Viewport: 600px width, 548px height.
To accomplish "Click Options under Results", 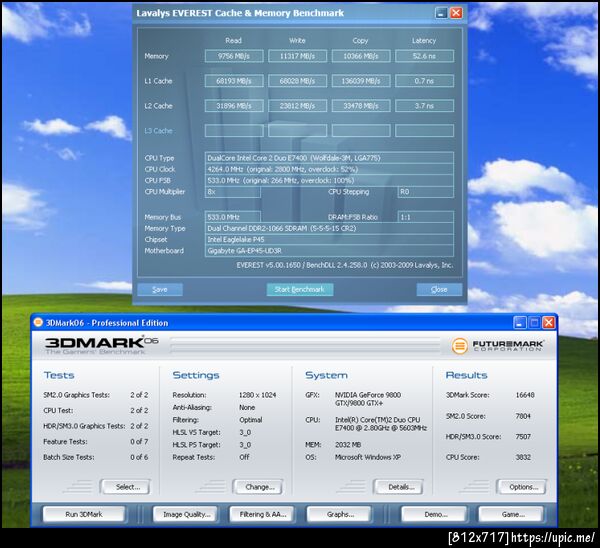I will (x=523, y=487).
